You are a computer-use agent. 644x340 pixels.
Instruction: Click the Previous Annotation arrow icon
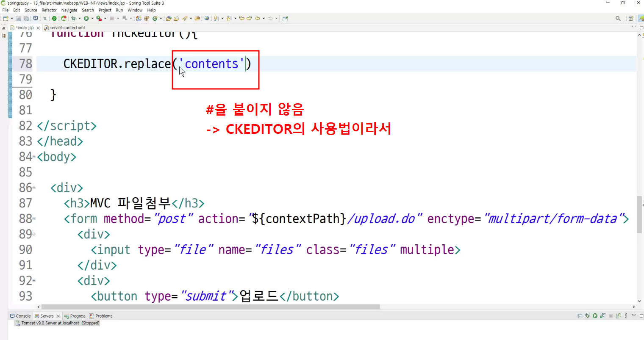229,19
